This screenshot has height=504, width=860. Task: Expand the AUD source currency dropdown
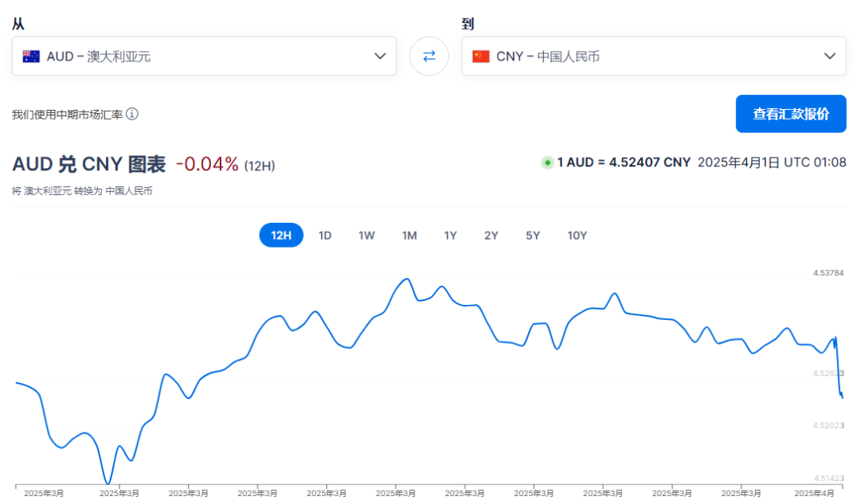click(204, 56)
